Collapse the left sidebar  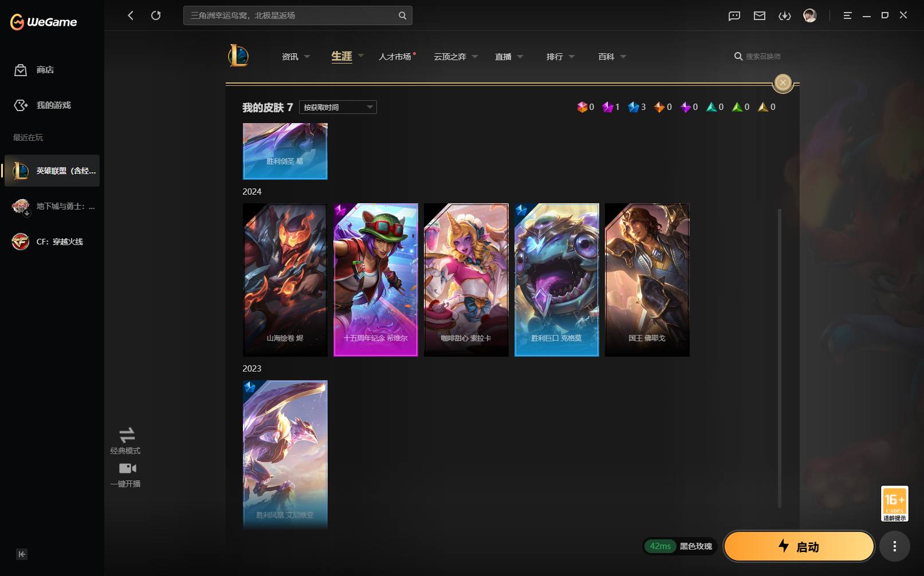coord(22,554)
